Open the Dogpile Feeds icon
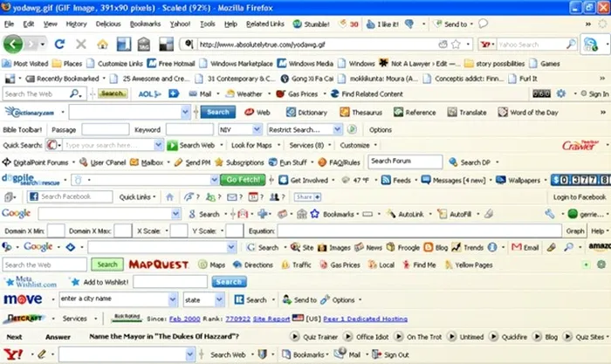Viewport: 611px width, 364px height. pos(386,180)
